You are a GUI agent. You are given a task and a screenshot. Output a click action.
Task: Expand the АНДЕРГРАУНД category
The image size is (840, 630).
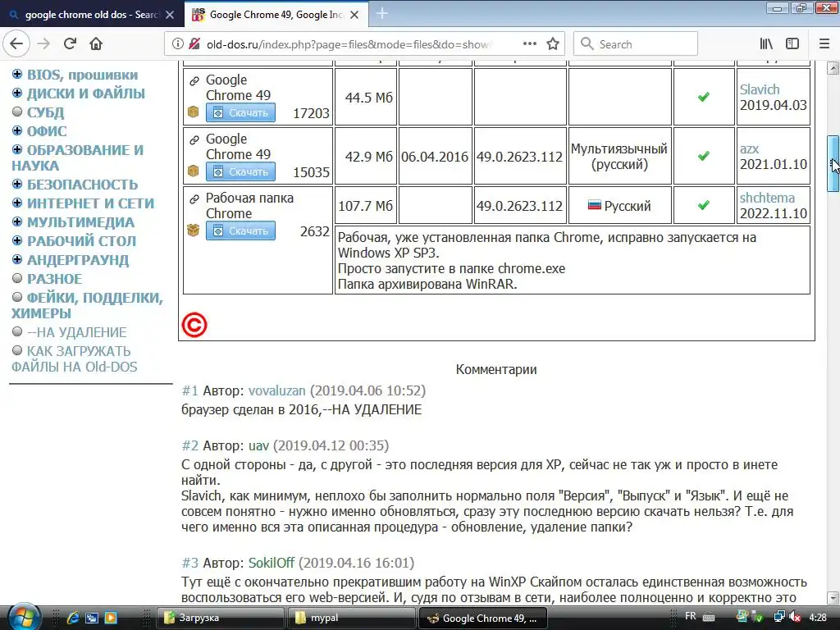pyautogui.click(x=17, y=259)
